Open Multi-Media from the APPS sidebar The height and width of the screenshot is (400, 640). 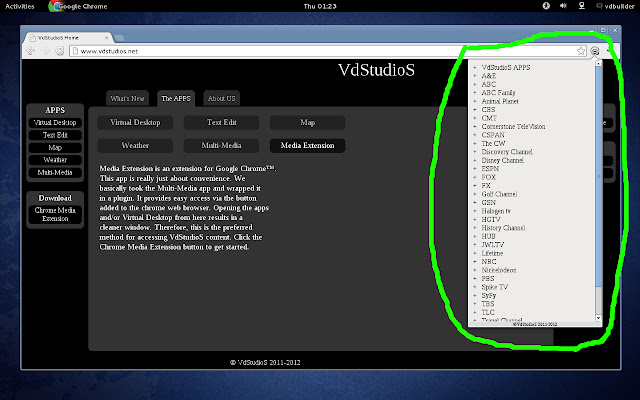pos(55,172)
